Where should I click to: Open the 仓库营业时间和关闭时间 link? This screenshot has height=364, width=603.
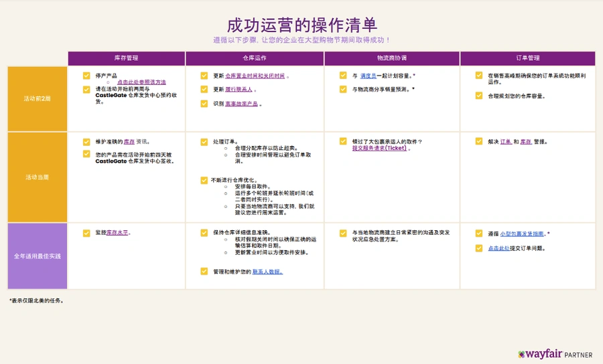(x=255, y=76)
